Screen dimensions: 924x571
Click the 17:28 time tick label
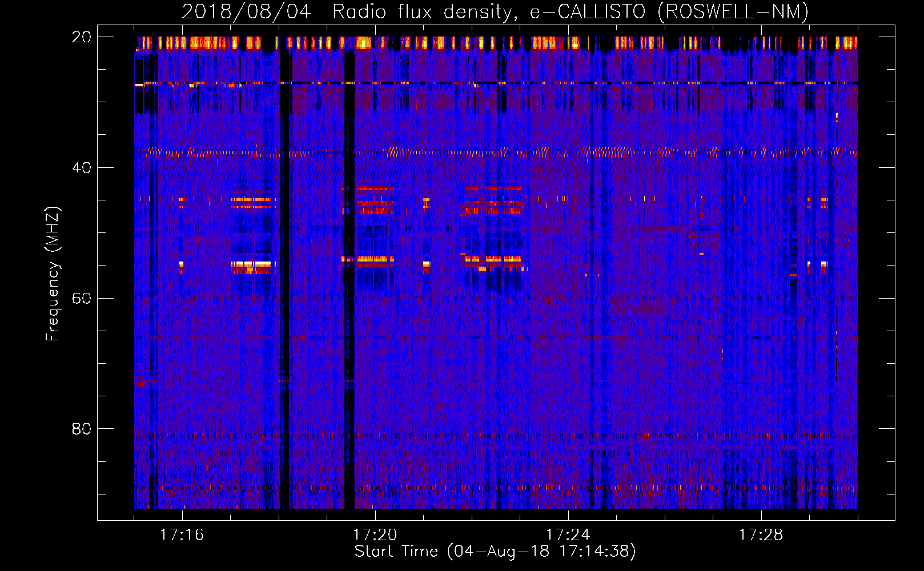(x=761, y=535)
